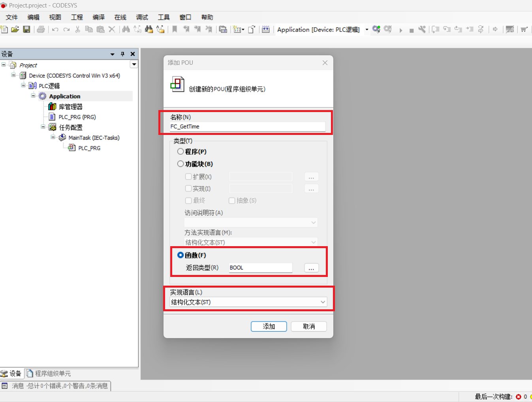Switch to 程序组织单元 tab

pyautogui.click(x=49, y=373)
